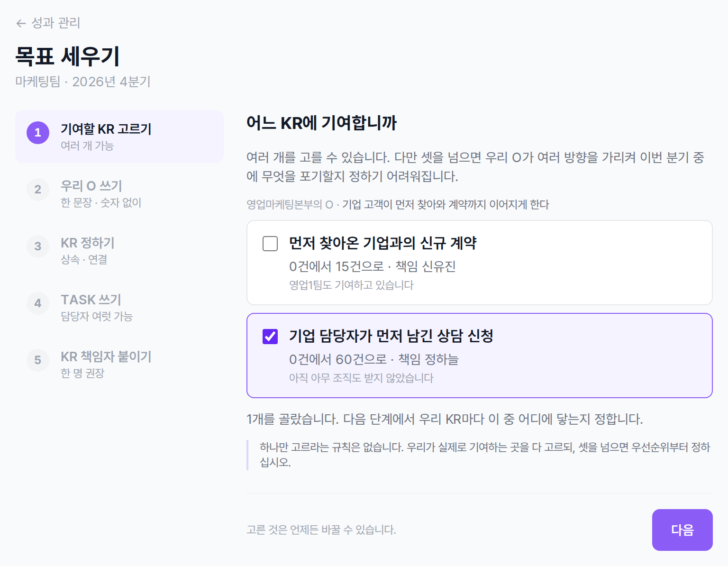Open the KR 정하기 step
The image size is (728, 566).
(119, 250)
